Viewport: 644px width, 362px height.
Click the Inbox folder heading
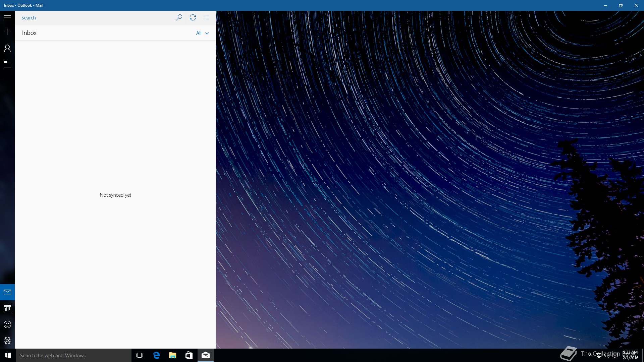click(30, 33)
